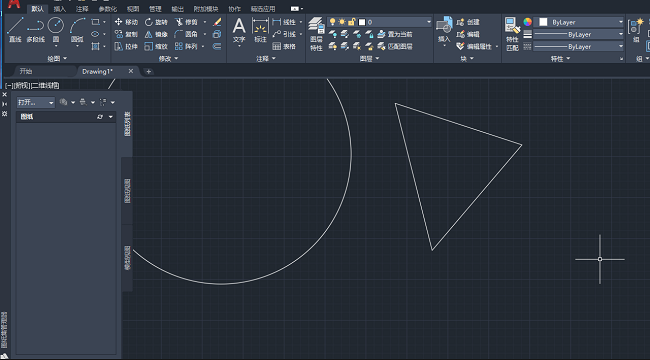Expand the 绘图 (Draw) panel
This screenshot has width=650, height=360.
click(x=57, y=59)
